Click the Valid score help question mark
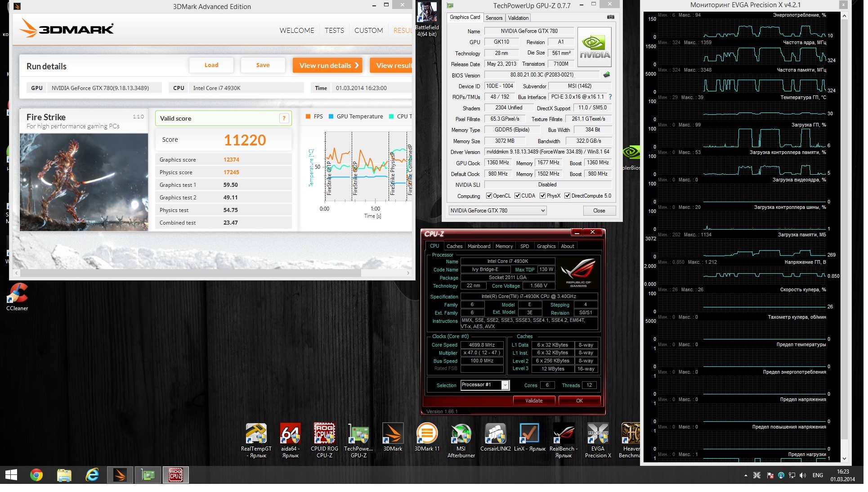This screenshot has height=492, width=868. click(284, 118)
